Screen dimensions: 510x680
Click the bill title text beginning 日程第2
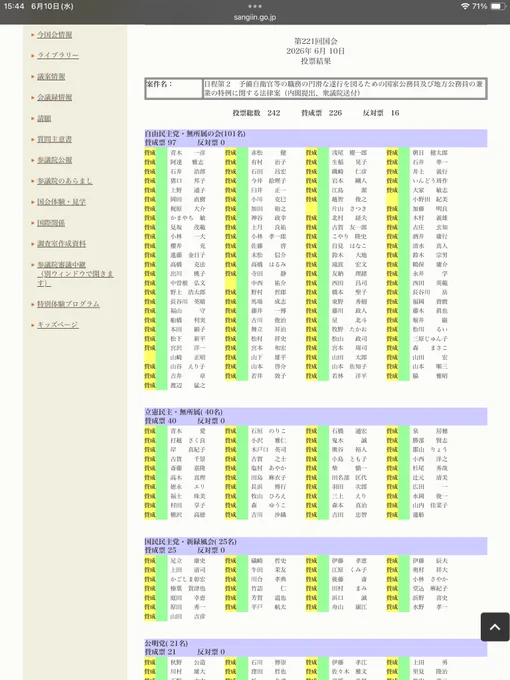click(x=344, y=88)
